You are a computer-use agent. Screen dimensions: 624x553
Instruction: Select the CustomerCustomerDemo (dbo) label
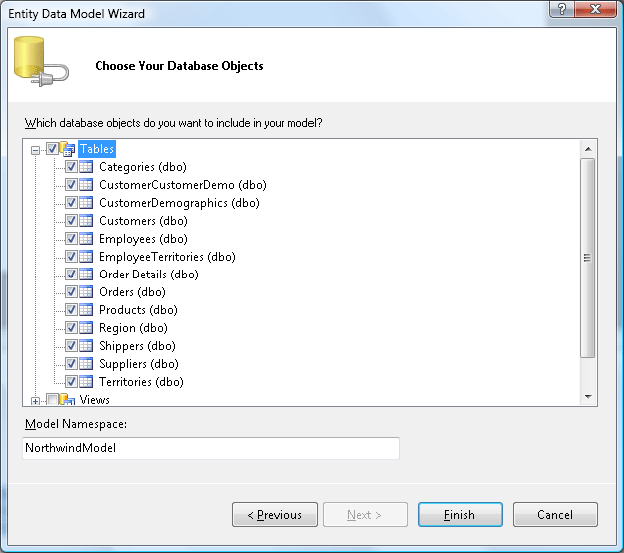coord(183,185)
